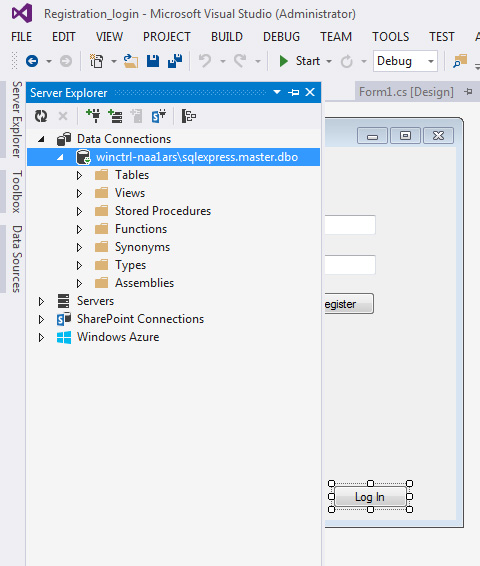The image size is (480, 566).
Task: Expand the Synonyms folder
Action: pos(79,248)
